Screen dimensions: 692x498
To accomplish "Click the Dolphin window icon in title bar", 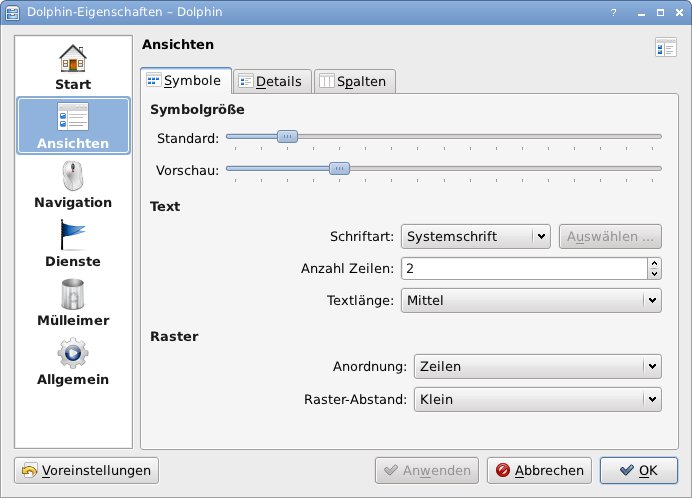I will pos(12,12).
